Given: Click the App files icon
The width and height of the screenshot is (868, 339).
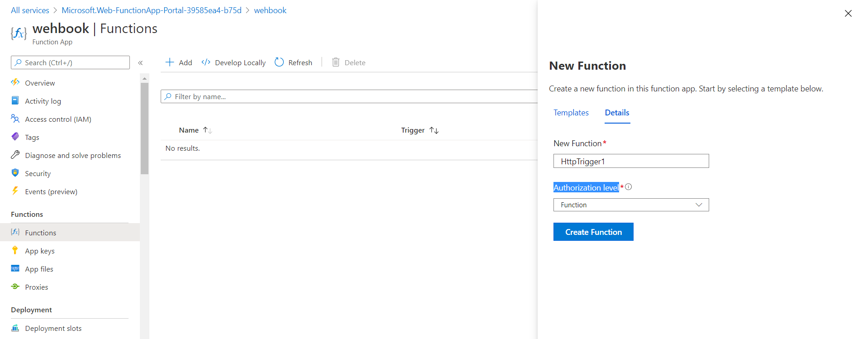Looking at the screenshot, I should (15, 268).
